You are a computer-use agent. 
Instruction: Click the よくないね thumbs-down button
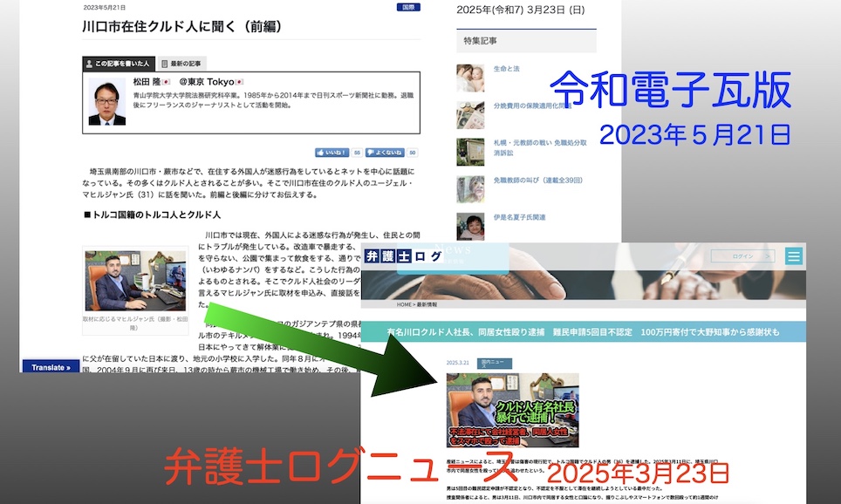pos(388,152)
